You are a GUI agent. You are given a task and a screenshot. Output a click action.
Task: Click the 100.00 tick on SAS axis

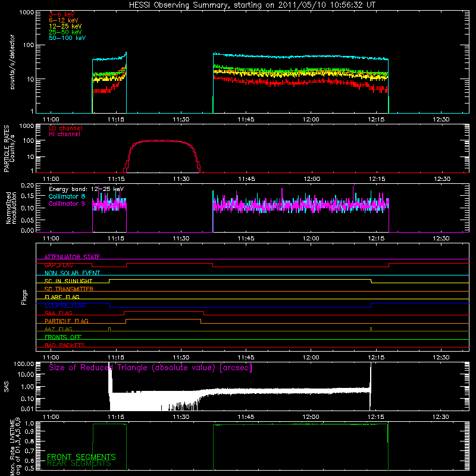point(24,364)
